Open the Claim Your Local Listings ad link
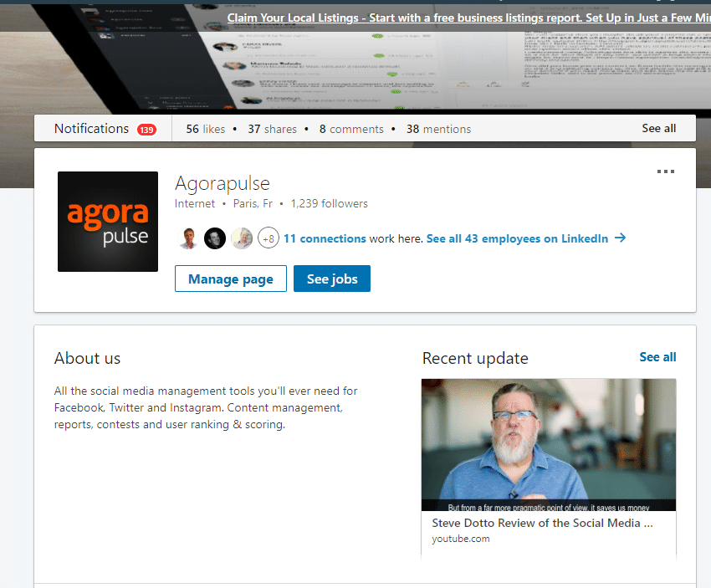This screenshot has height=588, width=711. (469, 18)
